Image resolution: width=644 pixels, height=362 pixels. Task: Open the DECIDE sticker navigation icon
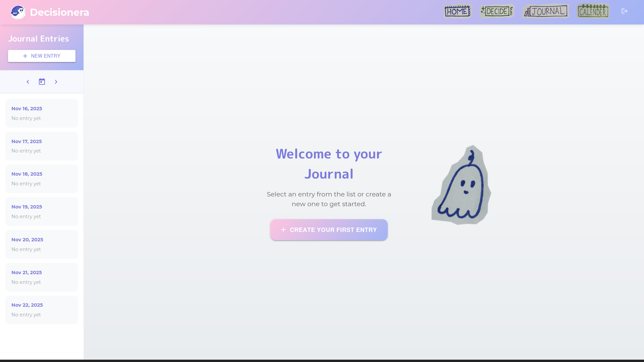tap(497, 11)
